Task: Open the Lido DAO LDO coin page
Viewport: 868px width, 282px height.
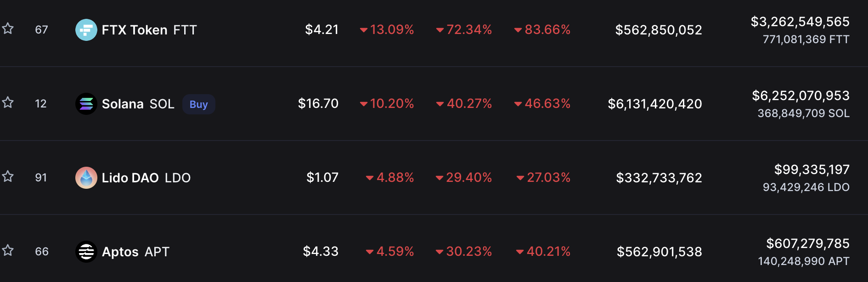Action: coord(146,178)
